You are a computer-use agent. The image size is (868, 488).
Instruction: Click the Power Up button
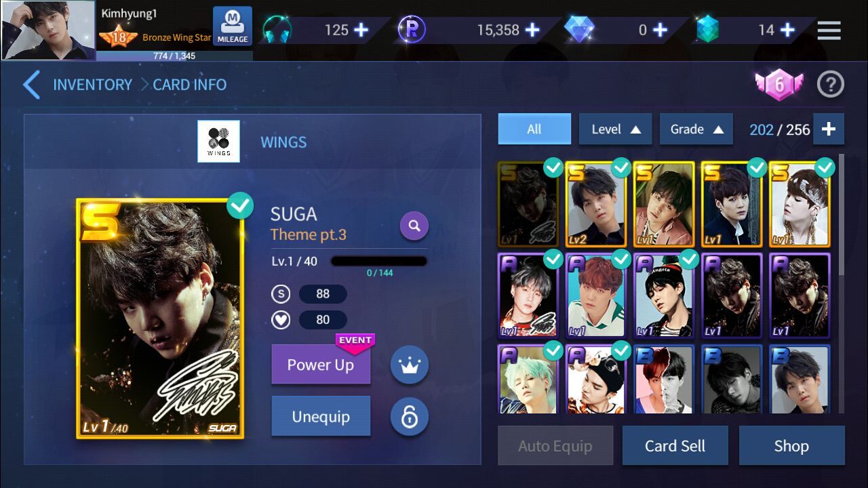click(x=321, y=364)
